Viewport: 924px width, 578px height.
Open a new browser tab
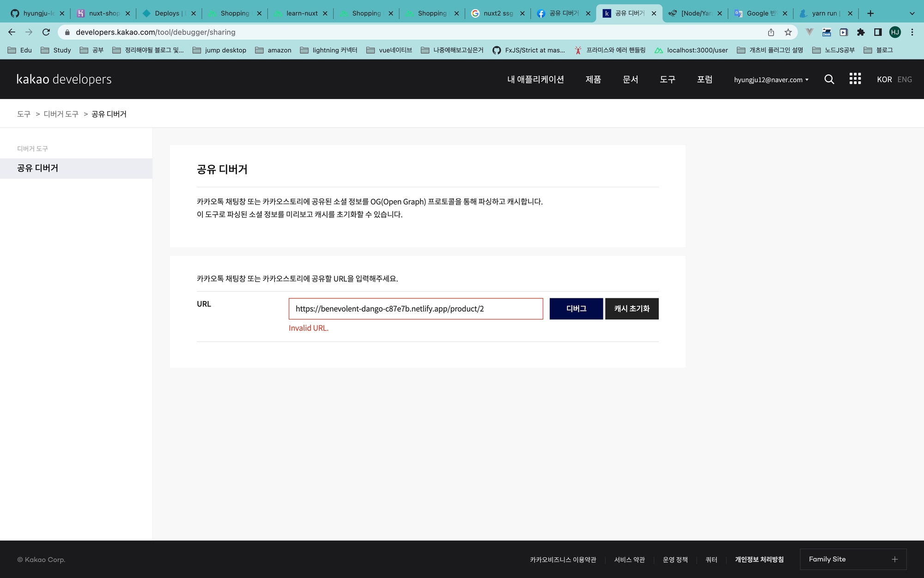coord(870,13)
